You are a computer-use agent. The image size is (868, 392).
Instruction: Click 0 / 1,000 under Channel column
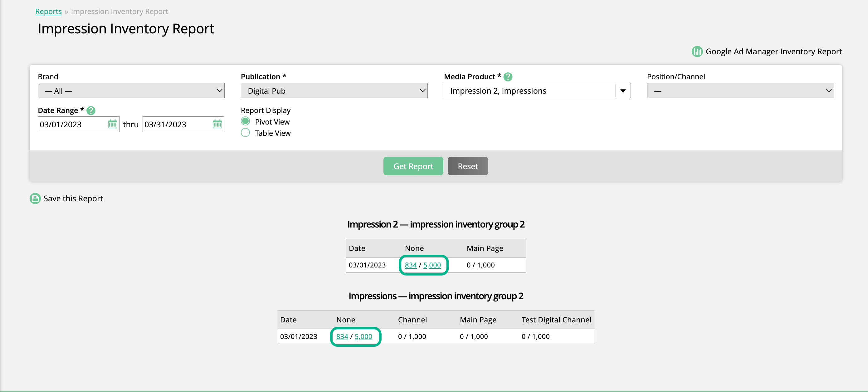pos(412,336)
